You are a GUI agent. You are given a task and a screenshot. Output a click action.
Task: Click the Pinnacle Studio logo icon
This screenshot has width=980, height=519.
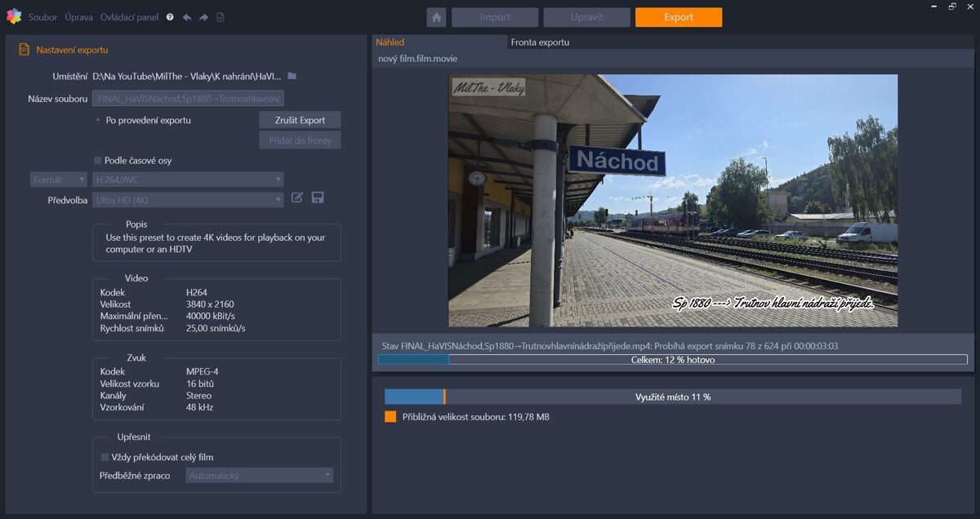coord(13,16)
